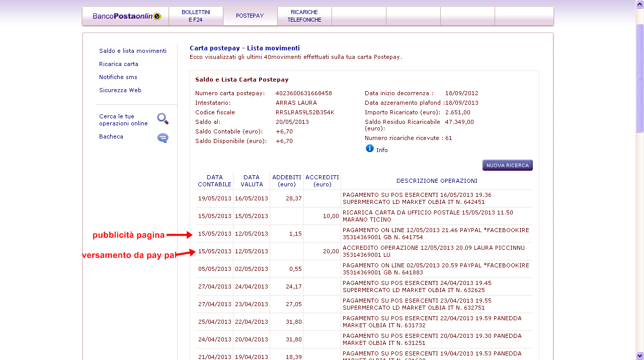Switch to the Postepay tab
The width and height of the screenshot is (644, 360).
click(x=250, y=16)
